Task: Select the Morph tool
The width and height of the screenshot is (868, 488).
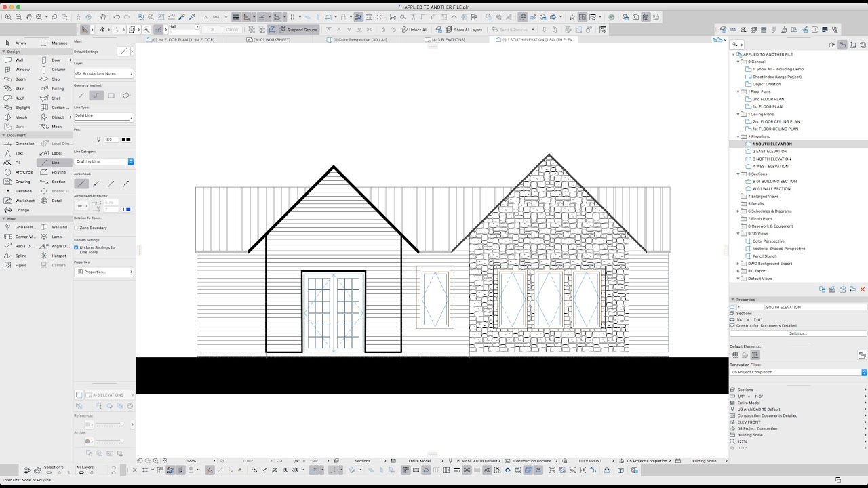Action: pos(18,117)
